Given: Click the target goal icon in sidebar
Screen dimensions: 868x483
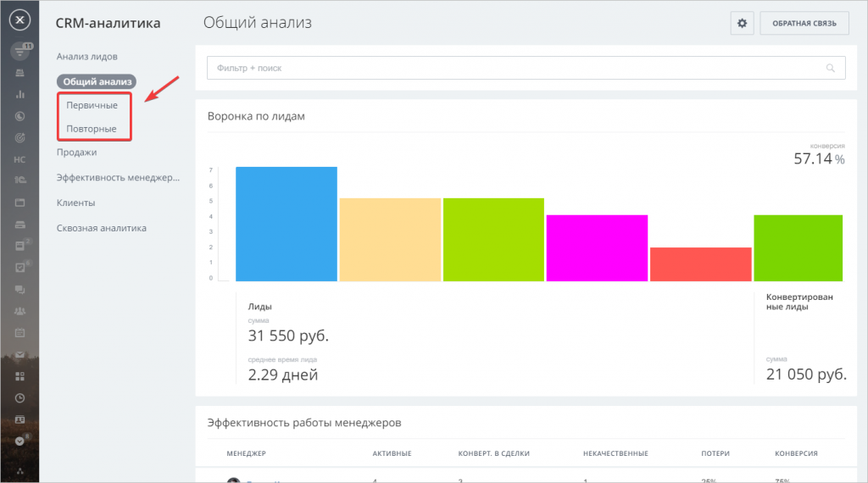Looking at the screenshot, I should [20, 137].
